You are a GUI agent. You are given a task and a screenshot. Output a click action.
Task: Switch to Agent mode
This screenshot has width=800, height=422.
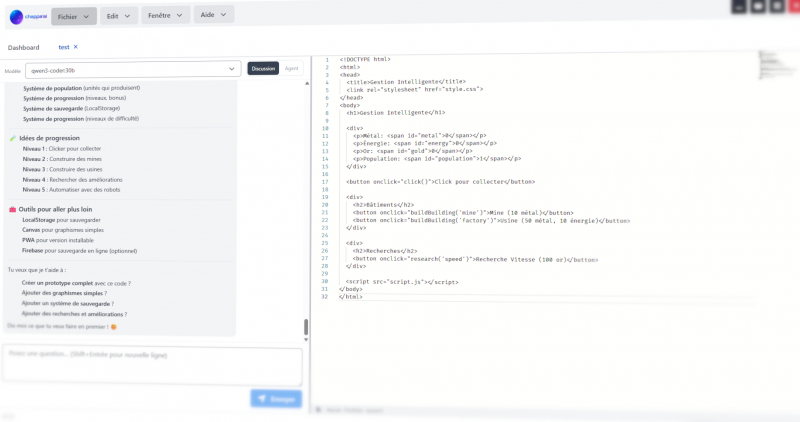pyautogui.click(x=292, y=69)
